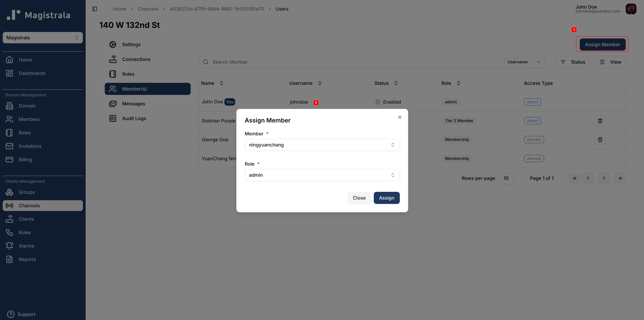Follow the Channels breadcrumb link

pyautogui.click(x=148, y=9)
